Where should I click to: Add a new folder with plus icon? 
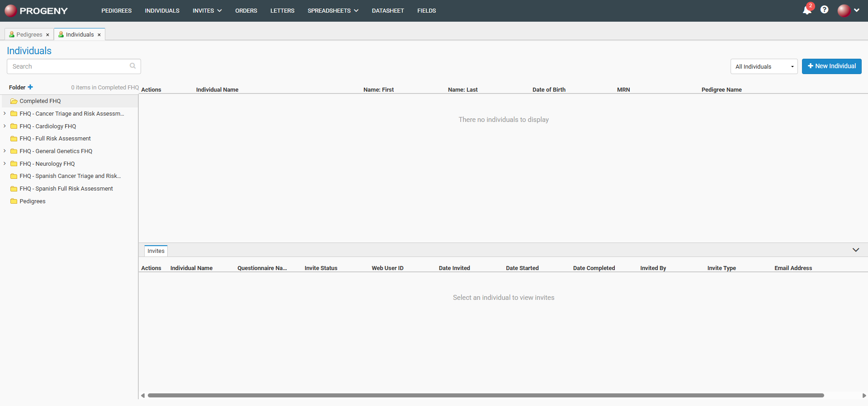(x=30, y=87)
